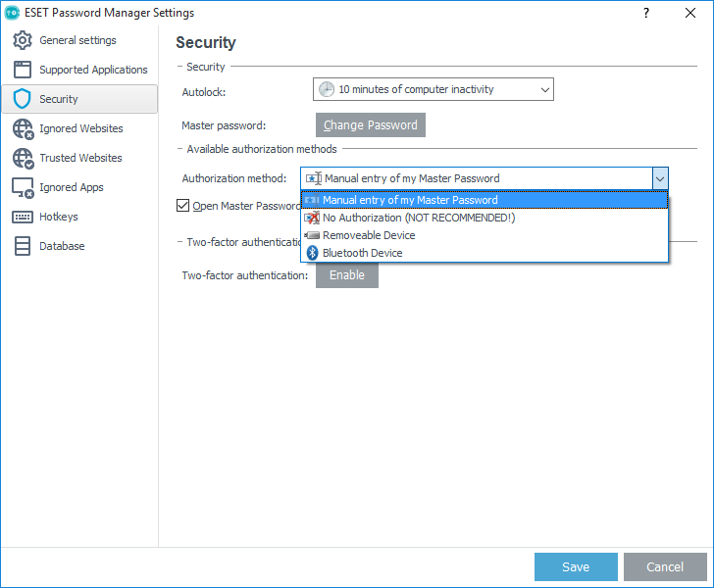Click the Change Password button
This screenshot has height=588, width=714.
pos(371,125)
